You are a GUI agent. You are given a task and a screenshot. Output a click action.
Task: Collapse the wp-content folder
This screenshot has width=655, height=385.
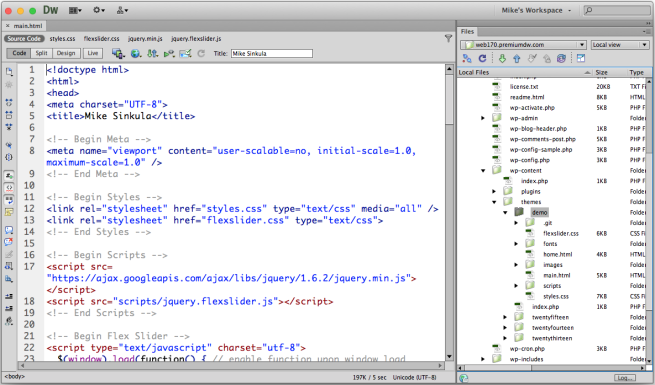[x=483, y=170]
